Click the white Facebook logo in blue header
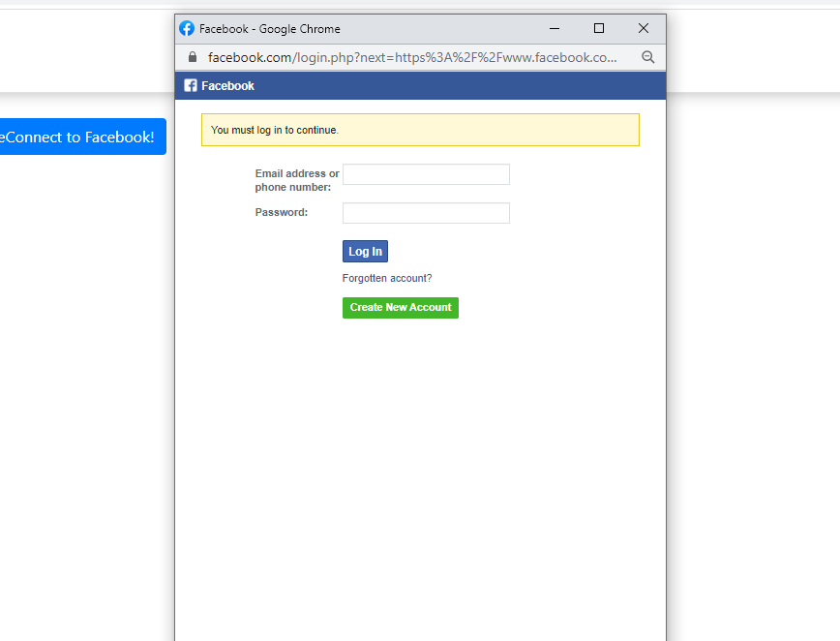Viewport: 840px width, 641px height. [191, 86]
